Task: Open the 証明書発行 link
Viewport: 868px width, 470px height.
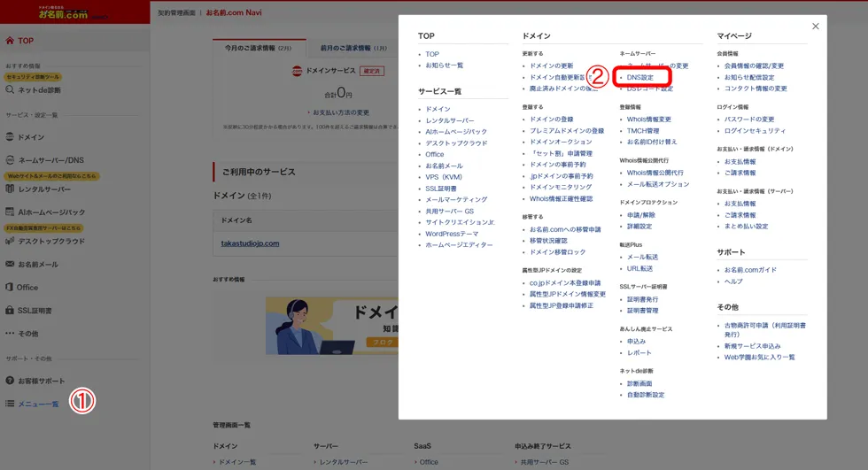Action: point(642,300)
